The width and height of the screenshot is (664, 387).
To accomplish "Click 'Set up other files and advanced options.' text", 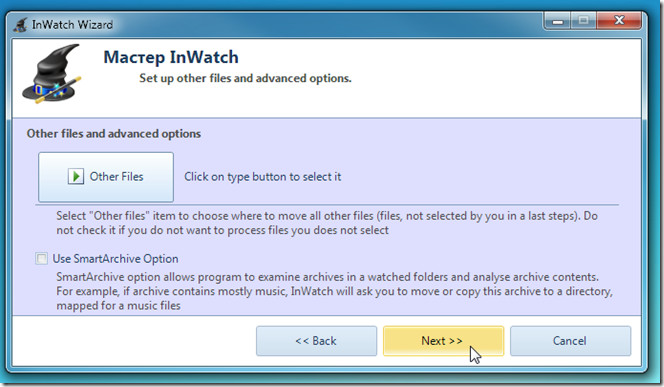I will coord(245,78).
